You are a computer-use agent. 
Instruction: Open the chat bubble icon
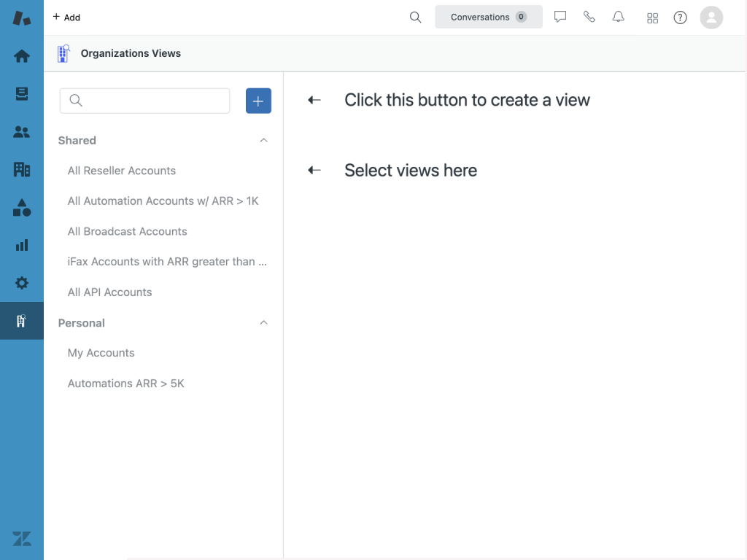560,17
